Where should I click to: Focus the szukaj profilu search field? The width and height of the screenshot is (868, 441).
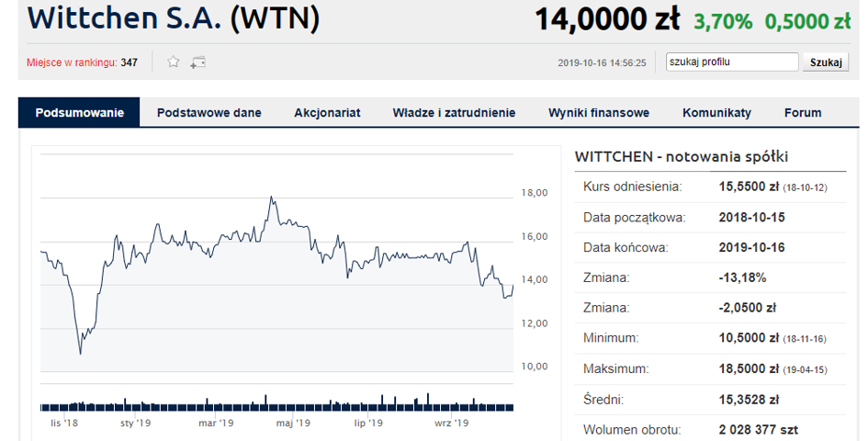[x=732, y=62]
